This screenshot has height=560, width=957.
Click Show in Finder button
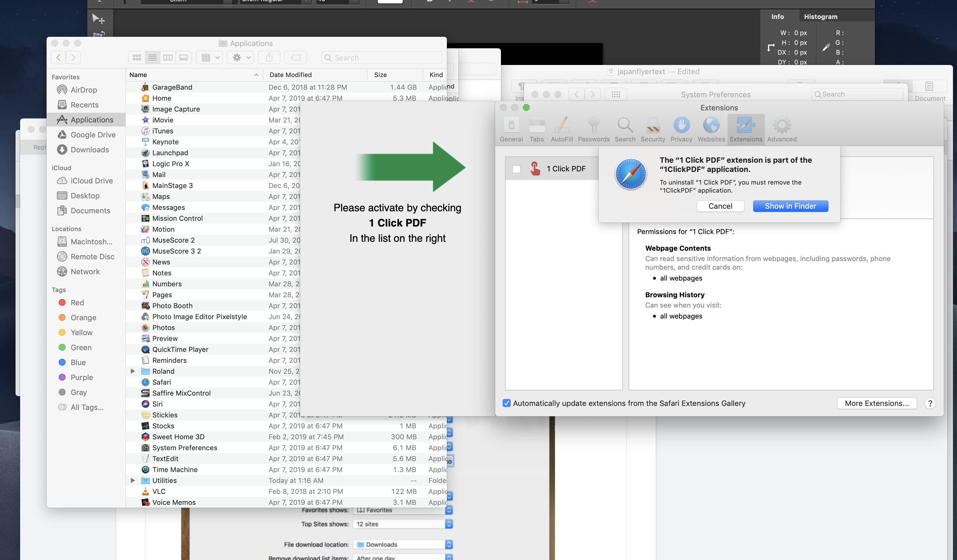click(790, 206)
